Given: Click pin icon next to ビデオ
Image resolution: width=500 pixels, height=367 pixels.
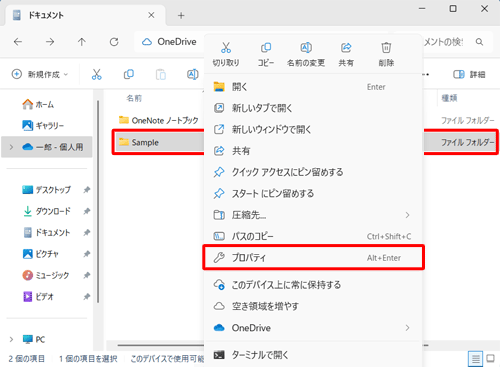Looking at the screenshot, I should coord(87,296).
